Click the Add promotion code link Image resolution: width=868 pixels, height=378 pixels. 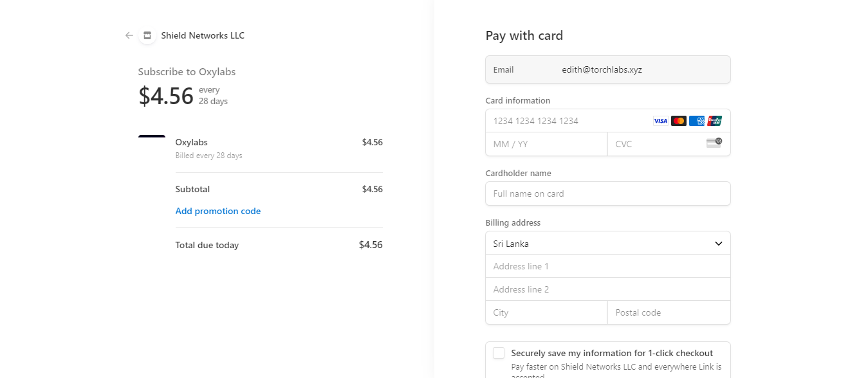click(218, 211)
